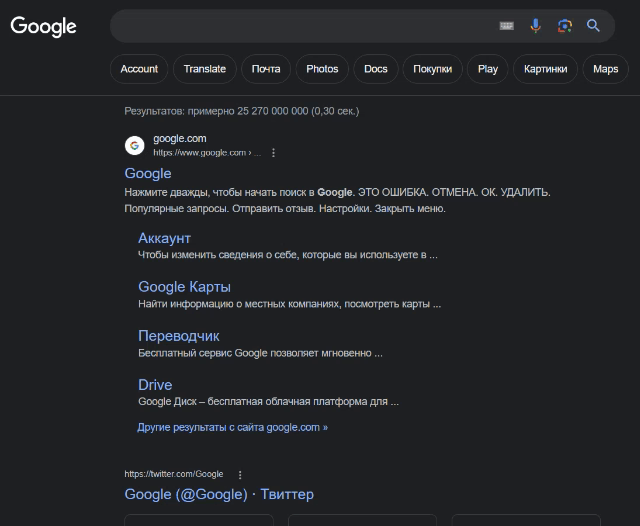Select the Account chip
640x526 pixels.
coord(139,69)
